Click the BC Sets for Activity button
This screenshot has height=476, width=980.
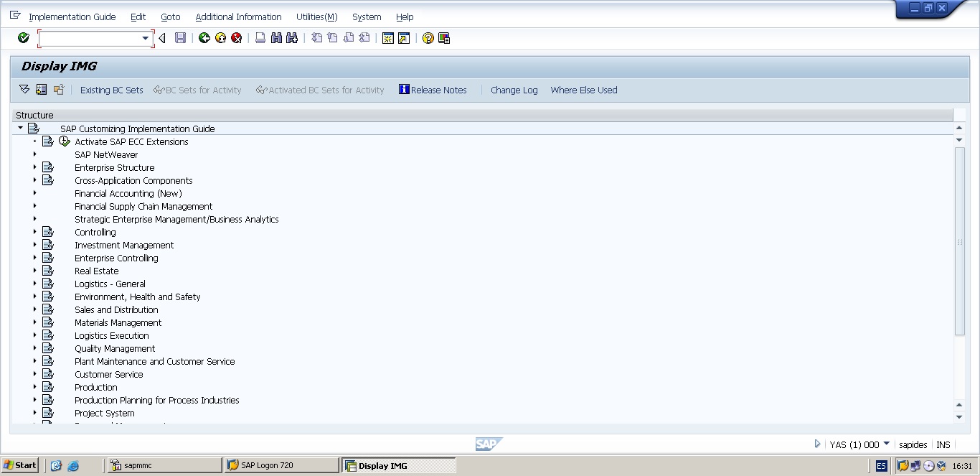[197, 90]
